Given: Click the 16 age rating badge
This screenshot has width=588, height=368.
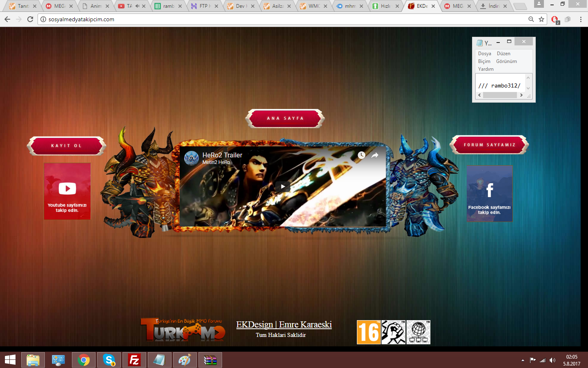Looking at the screenshot, I should (369, 332).
